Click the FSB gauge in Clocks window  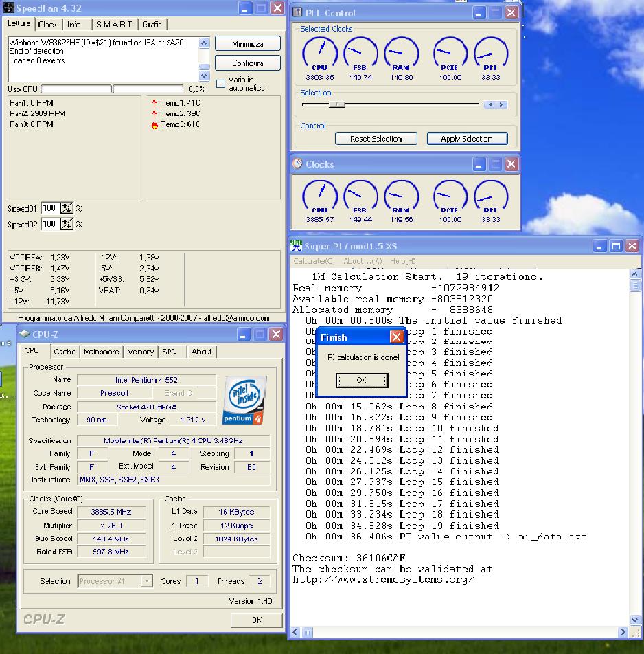360,196
